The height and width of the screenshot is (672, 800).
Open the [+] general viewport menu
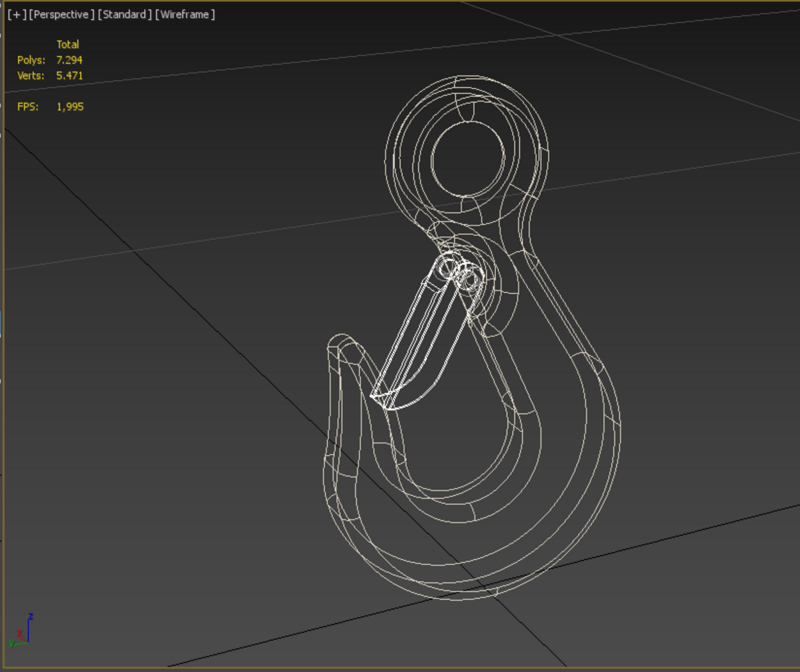click(x=17, y=14)
